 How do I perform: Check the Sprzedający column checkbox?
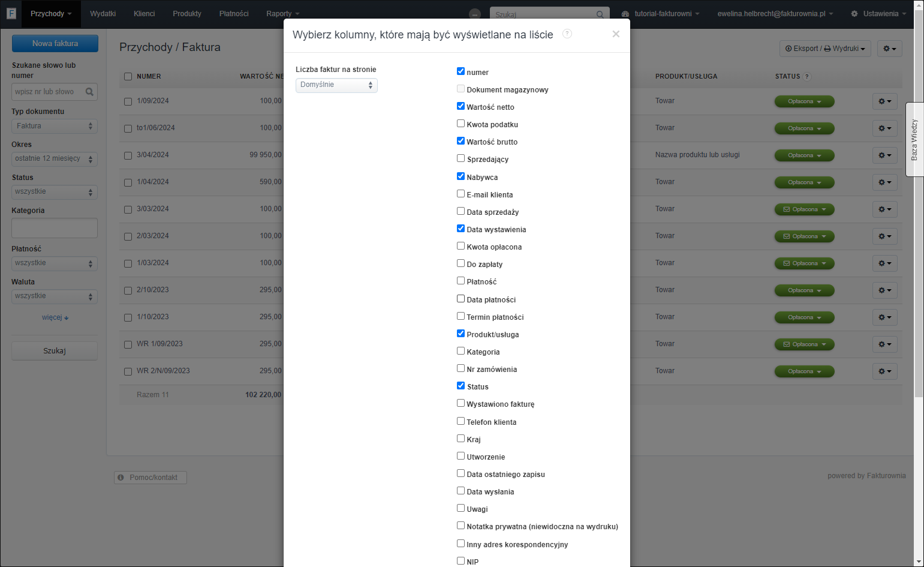click(461, 158)
